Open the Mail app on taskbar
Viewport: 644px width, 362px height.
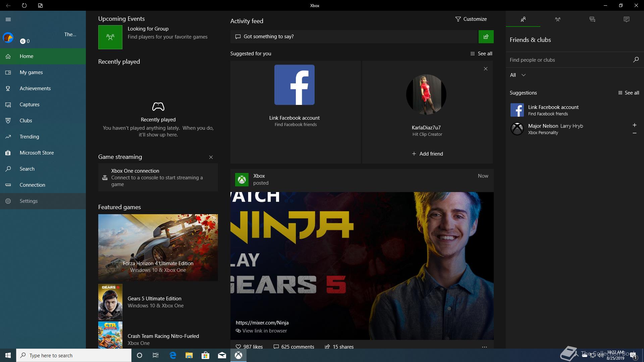click(222, 355)
